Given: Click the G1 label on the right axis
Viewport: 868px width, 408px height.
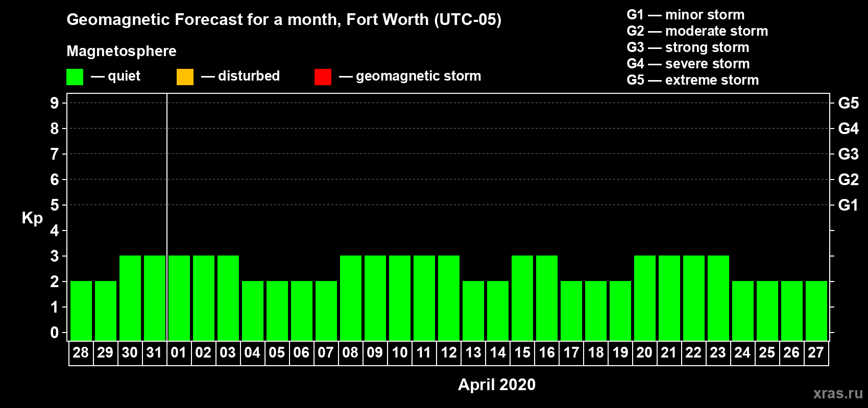Looking at the screenshot, I should pyautogui.click(x=849, y=205).
